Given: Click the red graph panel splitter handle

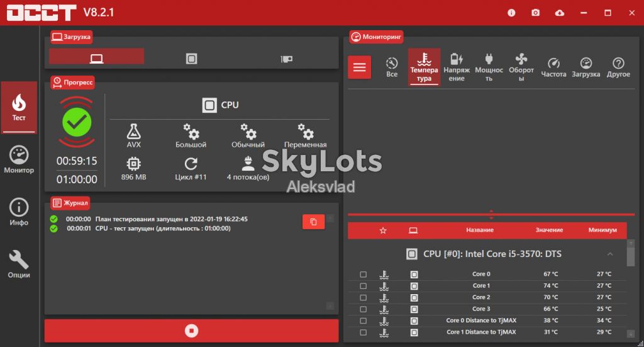Looking at the screenshot, I should point(491,214).
